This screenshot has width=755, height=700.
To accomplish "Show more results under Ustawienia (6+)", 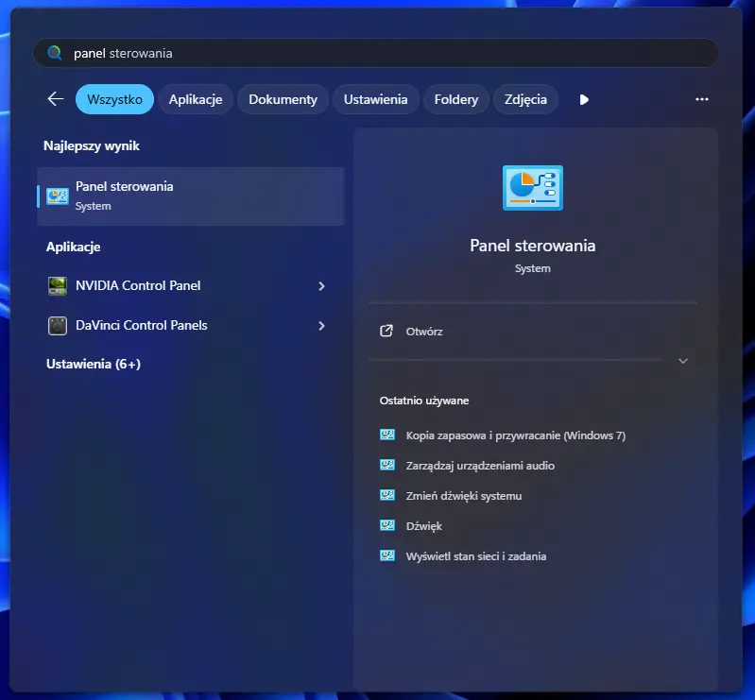I will (x=94, y=364).
